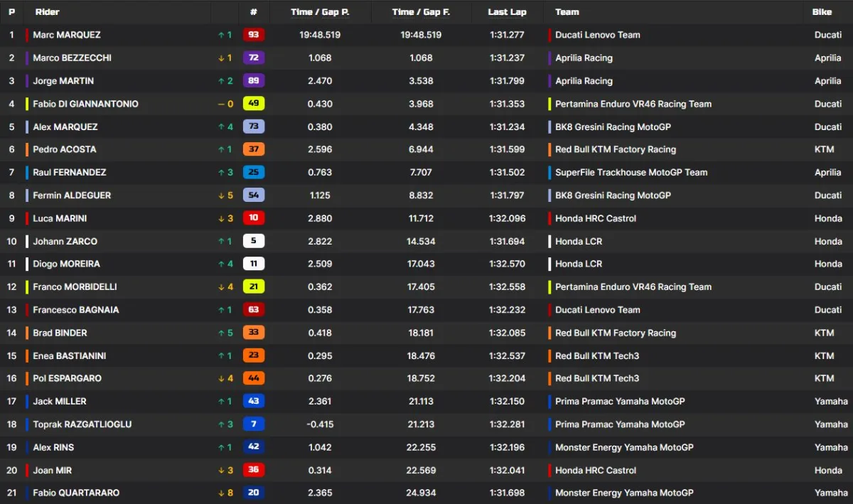Click Marco BEZZECCHI's purple number 72 badge

[x=254, y=58]
